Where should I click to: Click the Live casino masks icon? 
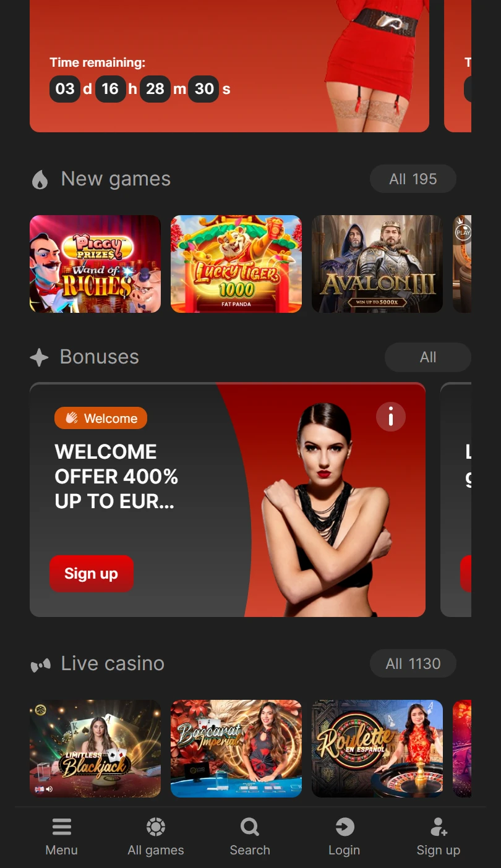41,665
